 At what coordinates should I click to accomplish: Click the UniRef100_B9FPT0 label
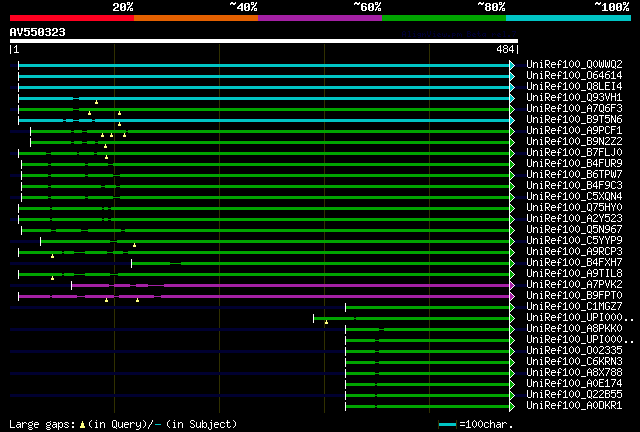(x=574, y=296)
